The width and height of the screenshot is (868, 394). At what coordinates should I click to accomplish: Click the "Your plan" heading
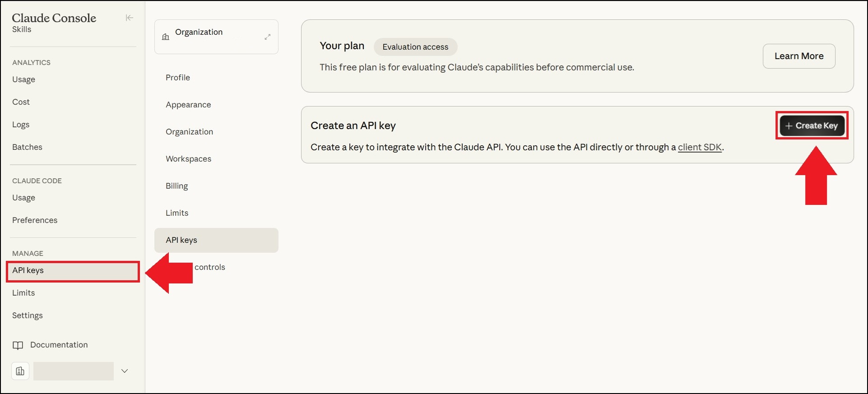click(x=342, y=46)
